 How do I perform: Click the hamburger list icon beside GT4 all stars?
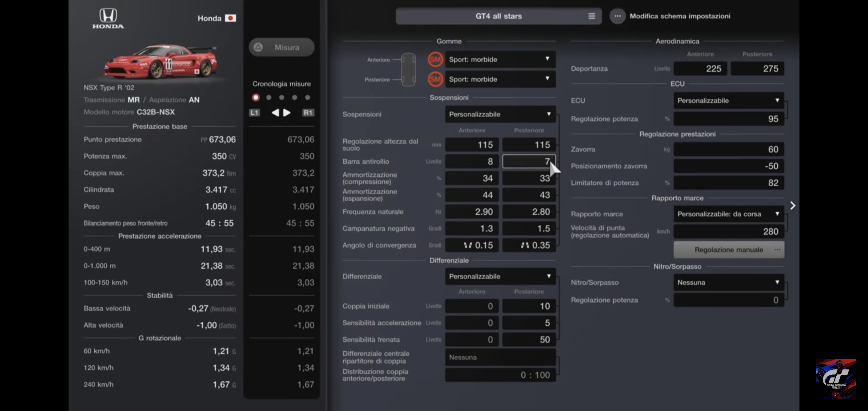(x=591, y=16)
